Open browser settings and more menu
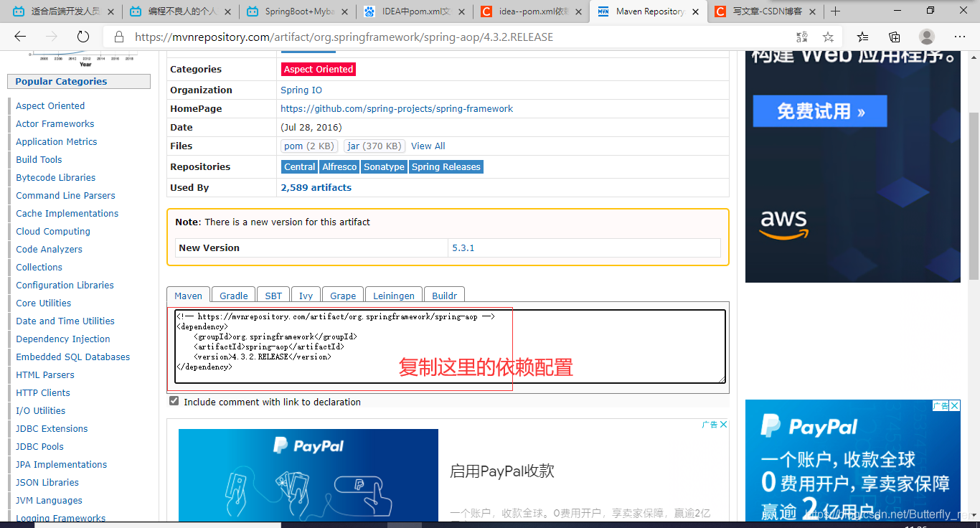Viewport: 980px width, 528px height. pos(960,37)
